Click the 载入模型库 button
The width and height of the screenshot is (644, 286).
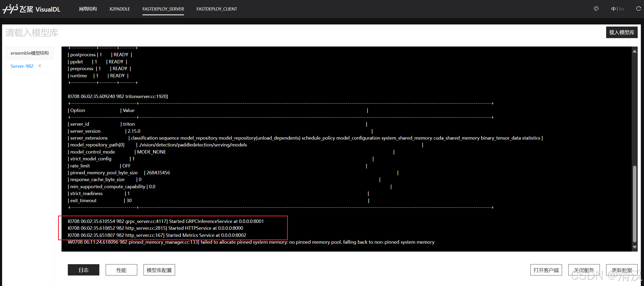pyautogui.click(x=622, y=32)
